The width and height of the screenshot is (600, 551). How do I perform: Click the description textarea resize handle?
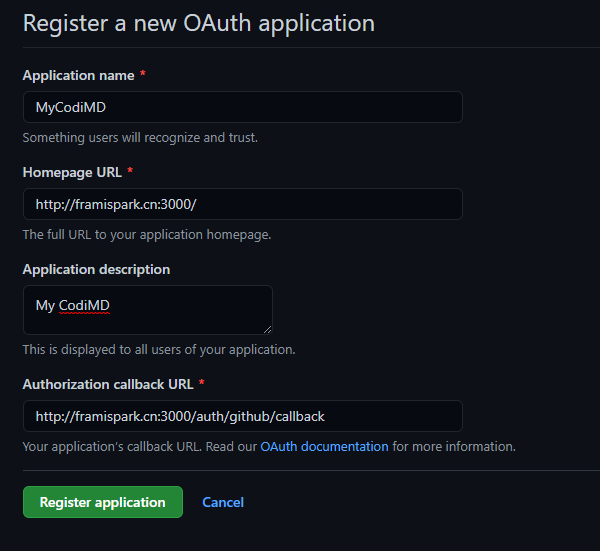[267, 329]
